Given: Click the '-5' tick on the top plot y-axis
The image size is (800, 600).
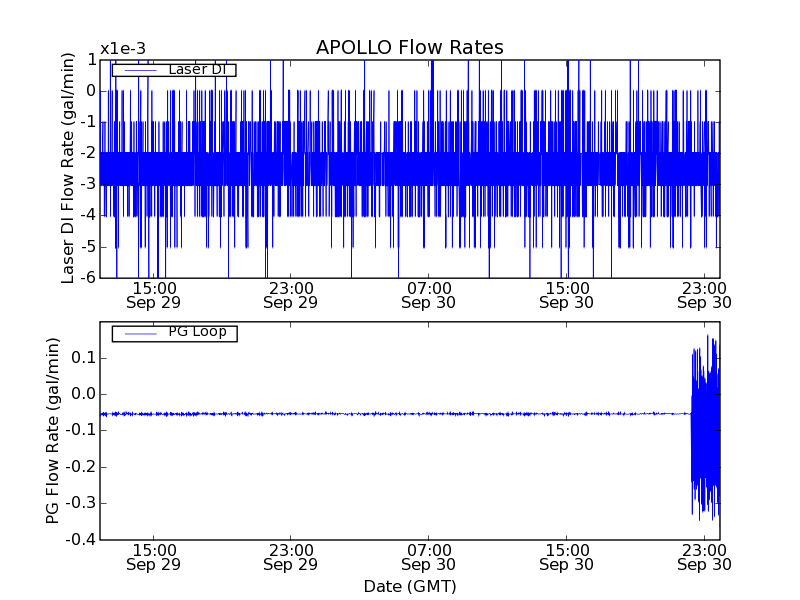Looking at the screenshot, I should tap(88, 247).
